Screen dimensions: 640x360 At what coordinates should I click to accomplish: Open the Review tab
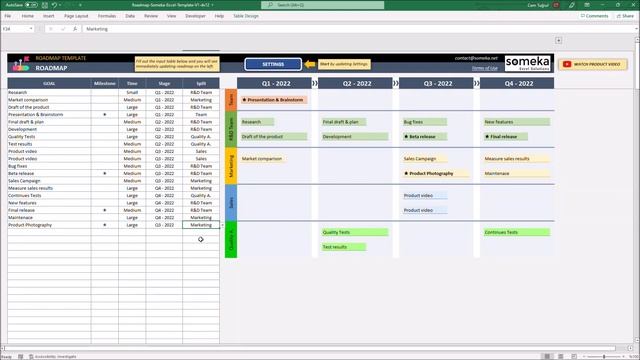point(151,16)
